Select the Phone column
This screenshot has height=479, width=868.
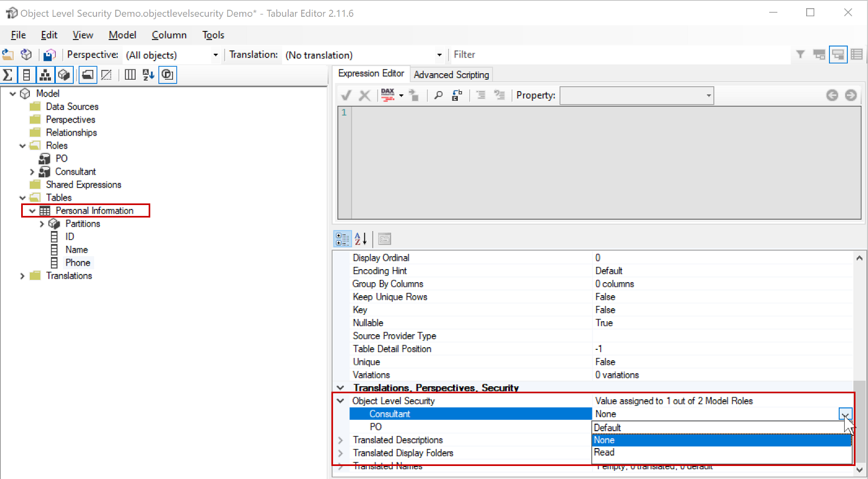point(78,263)
